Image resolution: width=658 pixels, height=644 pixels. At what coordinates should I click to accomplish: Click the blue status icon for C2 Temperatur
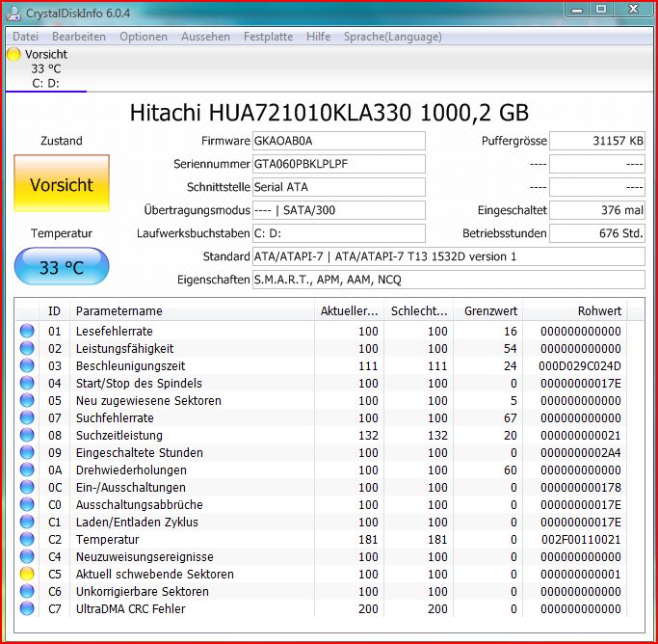(27, 539)
